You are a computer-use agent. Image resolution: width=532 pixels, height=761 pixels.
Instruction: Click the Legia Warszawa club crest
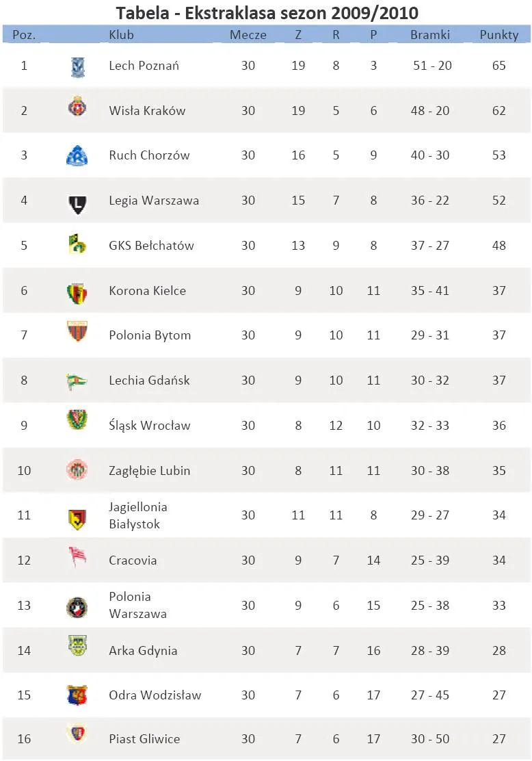[77, 203]
